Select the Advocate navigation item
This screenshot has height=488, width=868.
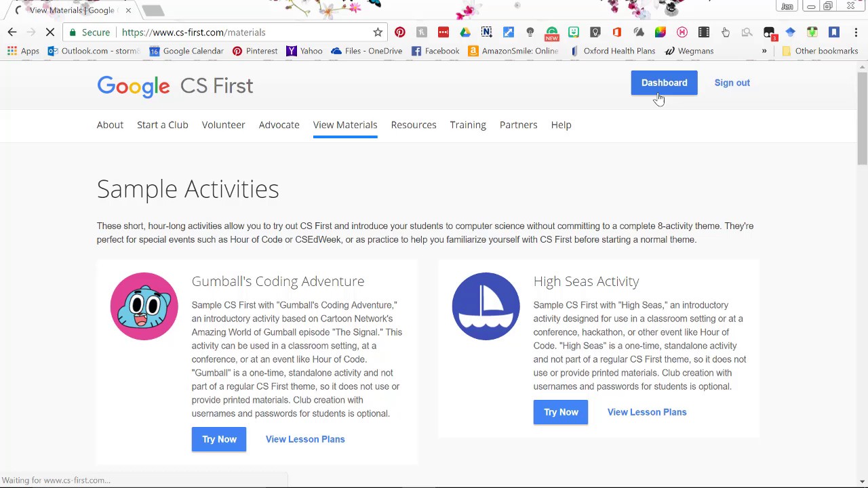[x=279, y=125]
